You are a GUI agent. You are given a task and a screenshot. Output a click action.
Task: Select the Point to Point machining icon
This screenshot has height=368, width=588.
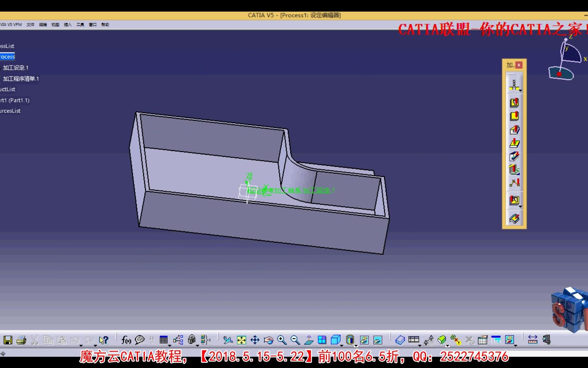click(x=514, y=183)
